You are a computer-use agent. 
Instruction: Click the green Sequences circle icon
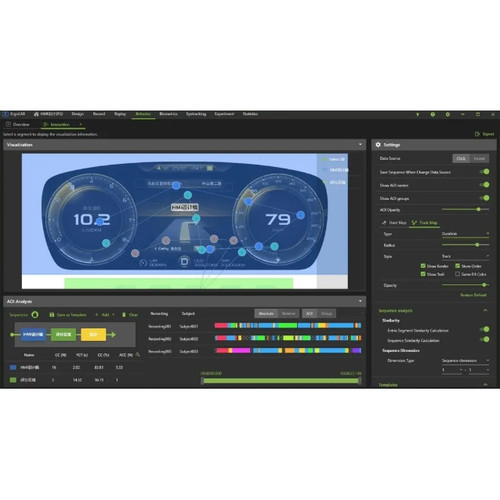pos(35,315)
